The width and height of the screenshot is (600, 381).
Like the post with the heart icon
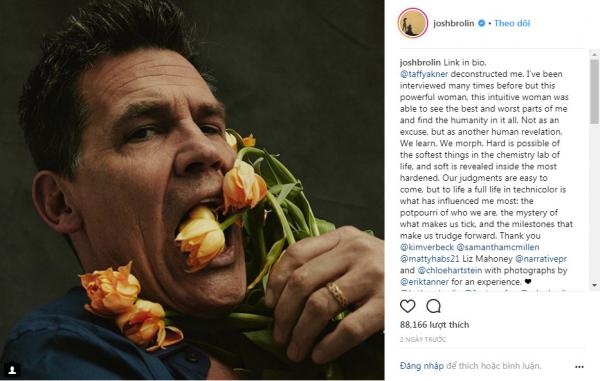tap(408, 306)
